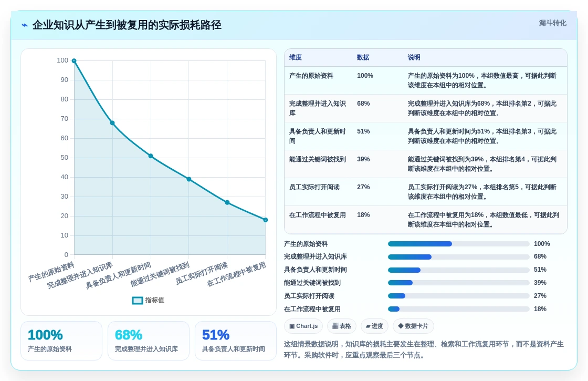
Task: Click the 27% value in table
Action: click(363, 187)
